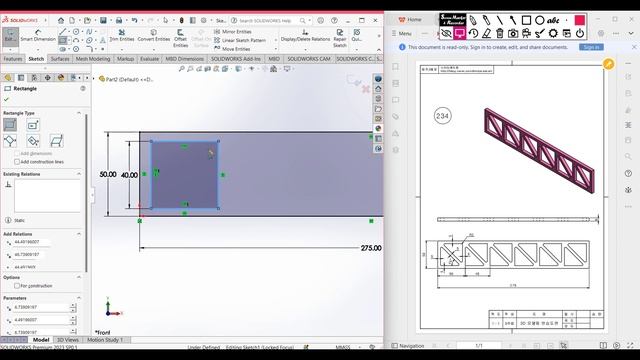Click the Undo icon in SOLIDWORKS
The height and width of the screenshot is (360, 640).
(x=134, y=20)
